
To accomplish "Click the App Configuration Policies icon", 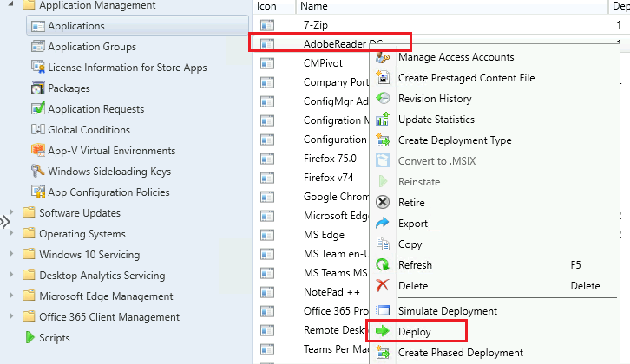I will click(38, 192).
